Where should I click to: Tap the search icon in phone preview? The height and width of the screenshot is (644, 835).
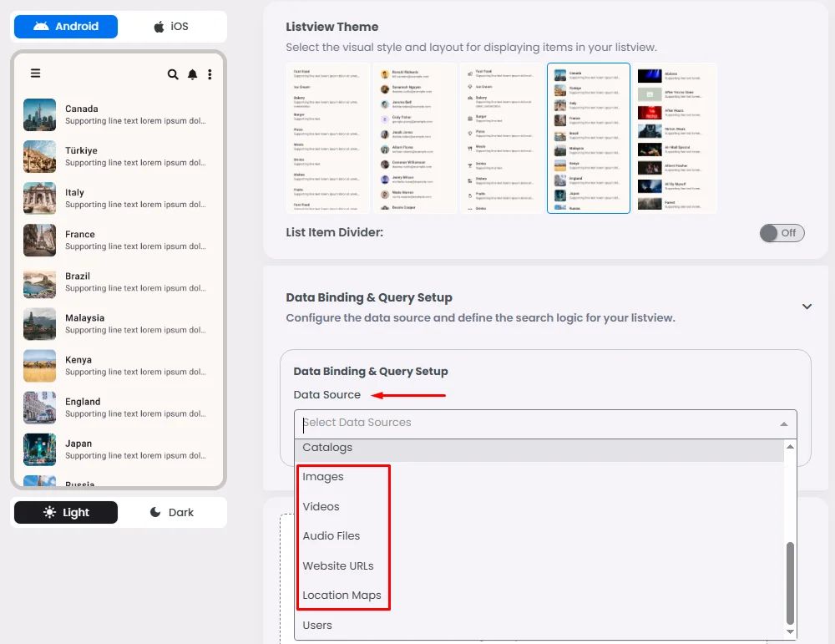point(173,74)
